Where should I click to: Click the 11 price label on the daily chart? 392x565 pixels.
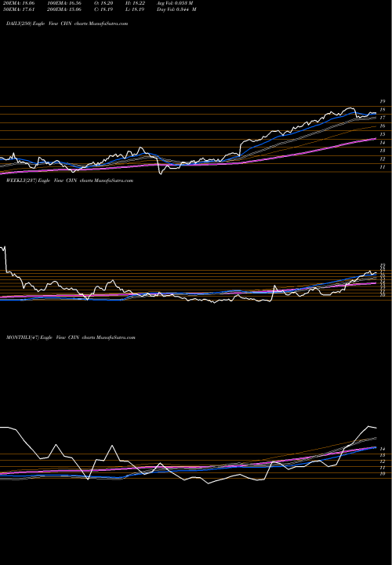(383, 167)
